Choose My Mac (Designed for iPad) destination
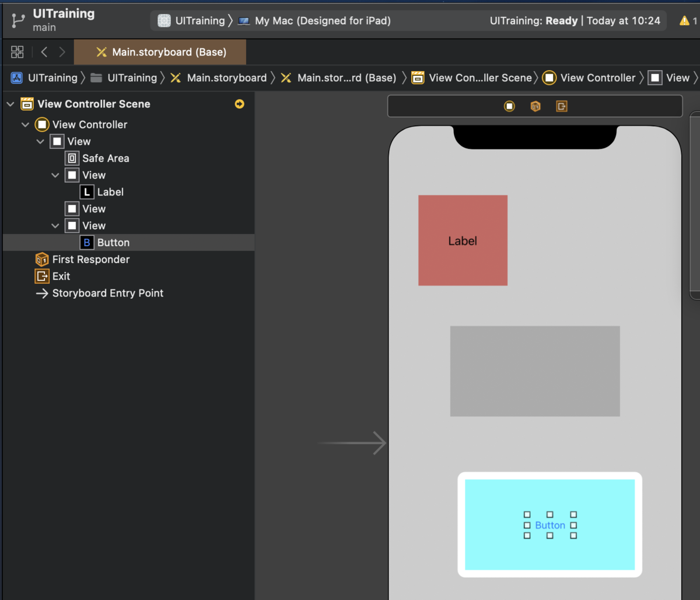Viewport: 700px width, 600px height. 314,20
